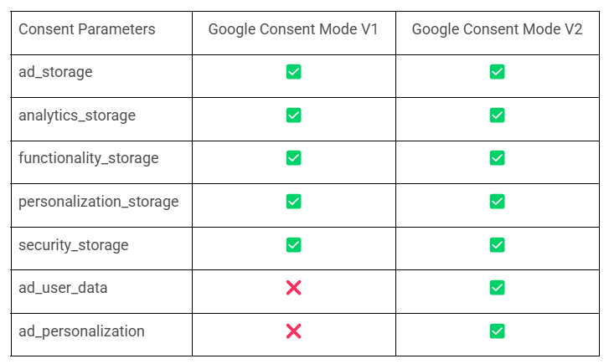609x364 pixels.
Task: Select the ad_storage parameter label
Action: (x=55, y=72)
